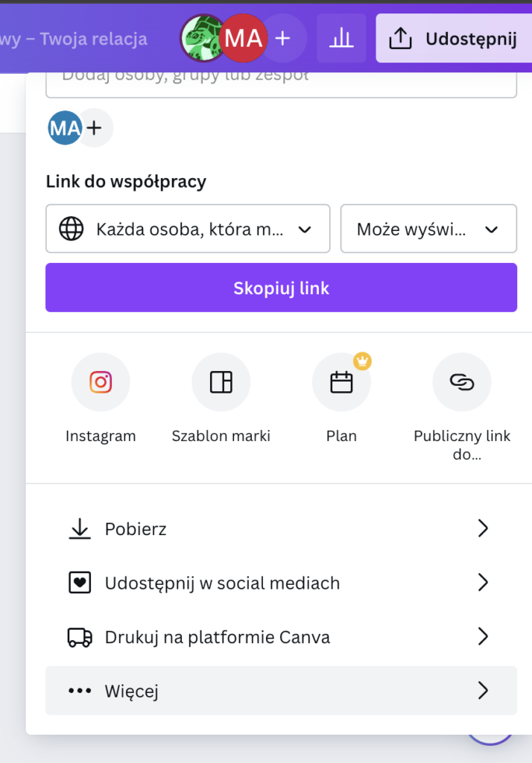532x763 pixels.
Task: Open the analytics bar chart icon
Action: 341,38
